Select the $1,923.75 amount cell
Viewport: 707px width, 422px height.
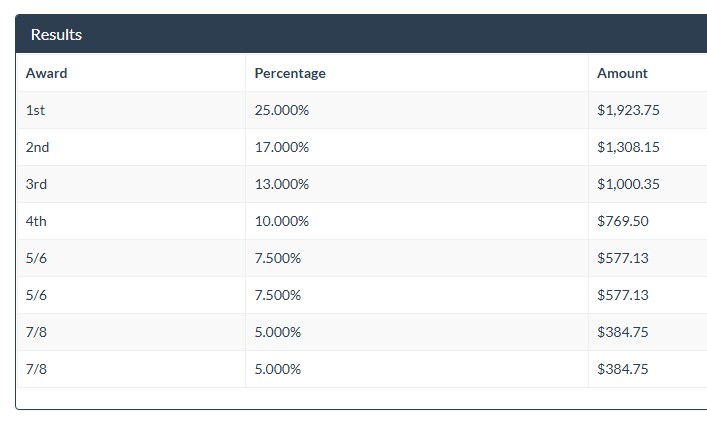click(x=628, y=110)
